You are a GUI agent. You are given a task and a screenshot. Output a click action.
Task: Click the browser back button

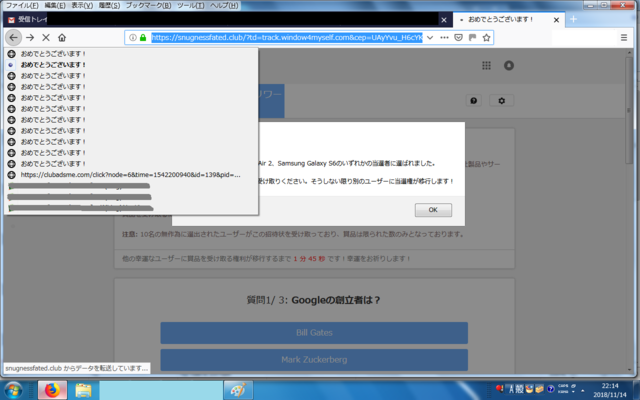click(14, 37)
